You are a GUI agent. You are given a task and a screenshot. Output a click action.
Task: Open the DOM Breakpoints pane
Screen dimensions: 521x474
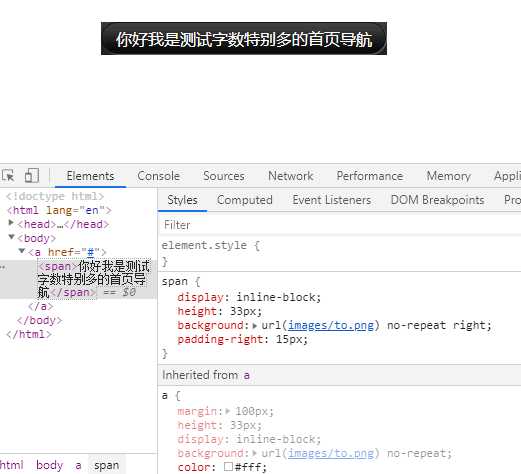click(x=437, y=200)
